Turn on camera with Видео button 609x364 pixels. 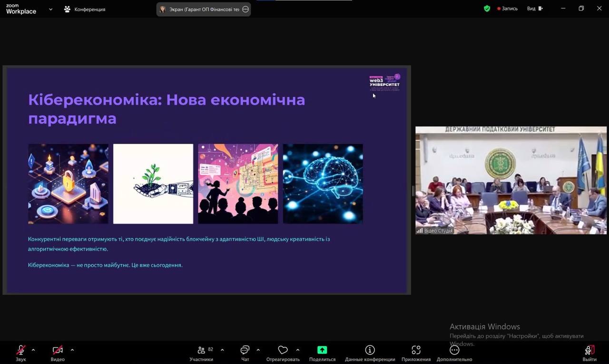click(58, 351)
